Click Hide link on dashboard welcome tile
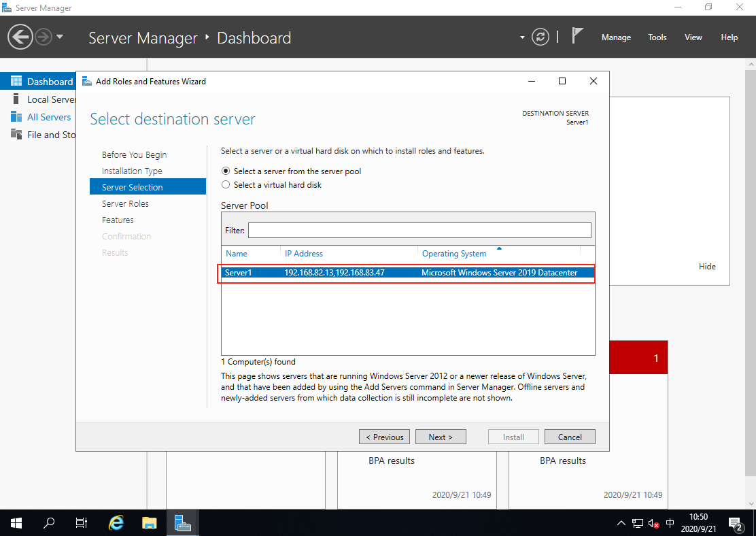Image resolution: width=756 pixels, height=536 pixels. click(707, 267)
